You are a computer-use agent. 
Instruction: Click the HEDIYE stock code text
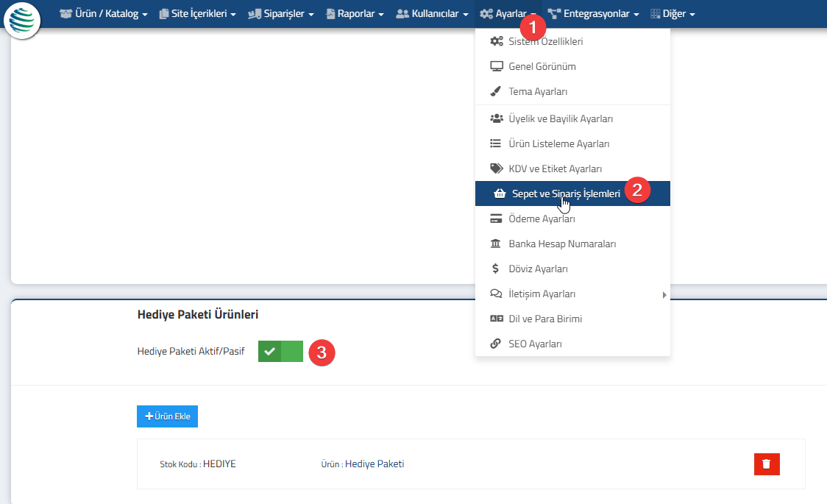click(x=219, y=464)
